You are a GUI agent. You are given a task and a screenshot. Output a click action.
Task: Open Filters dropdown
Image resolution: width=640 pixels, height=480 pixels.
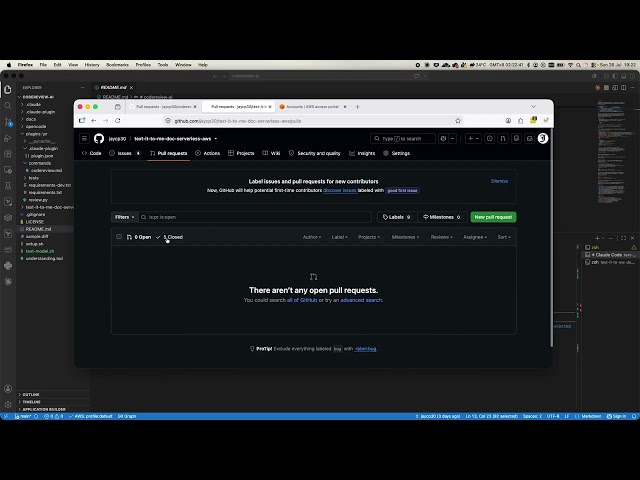tap(124, 217)
